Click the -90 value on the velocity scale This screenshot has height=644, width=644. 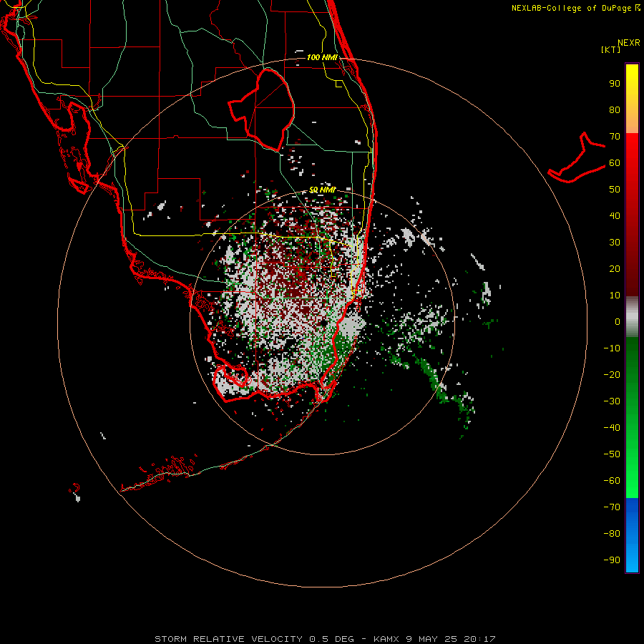click(x=612, y=560)
